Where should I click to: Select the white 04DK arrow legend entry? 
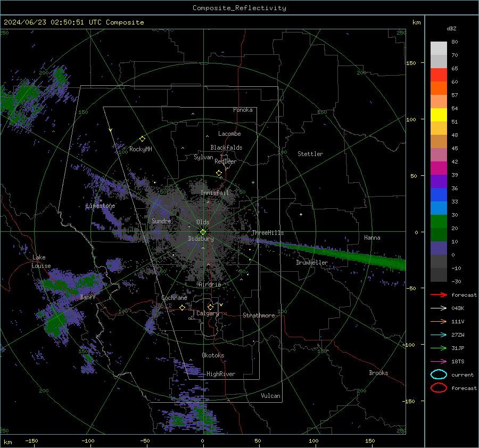[x=439, y=308]
